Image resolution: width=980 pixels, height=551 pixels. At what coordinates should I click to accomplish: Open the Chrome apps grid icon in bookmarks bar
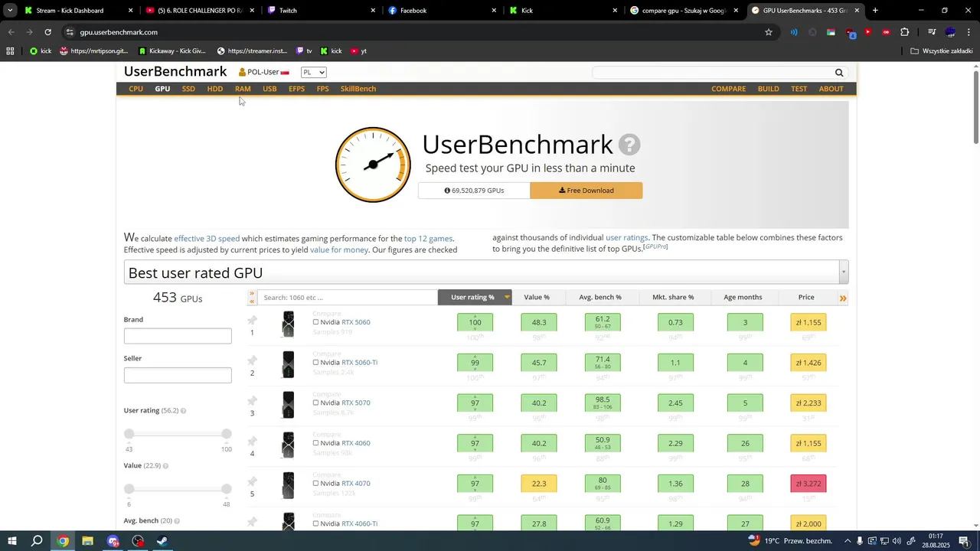[10, 51]
